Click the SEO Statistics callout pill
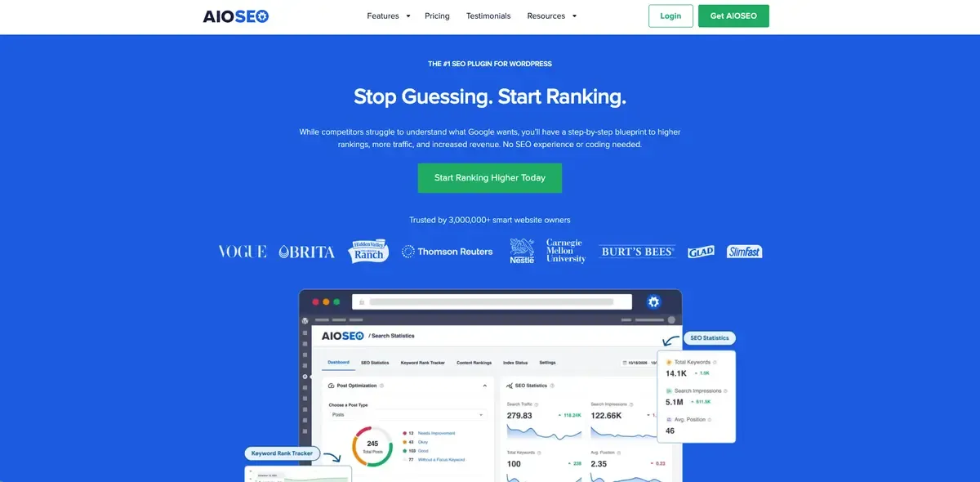Screen dimensions: 980x482 point(710,337)
